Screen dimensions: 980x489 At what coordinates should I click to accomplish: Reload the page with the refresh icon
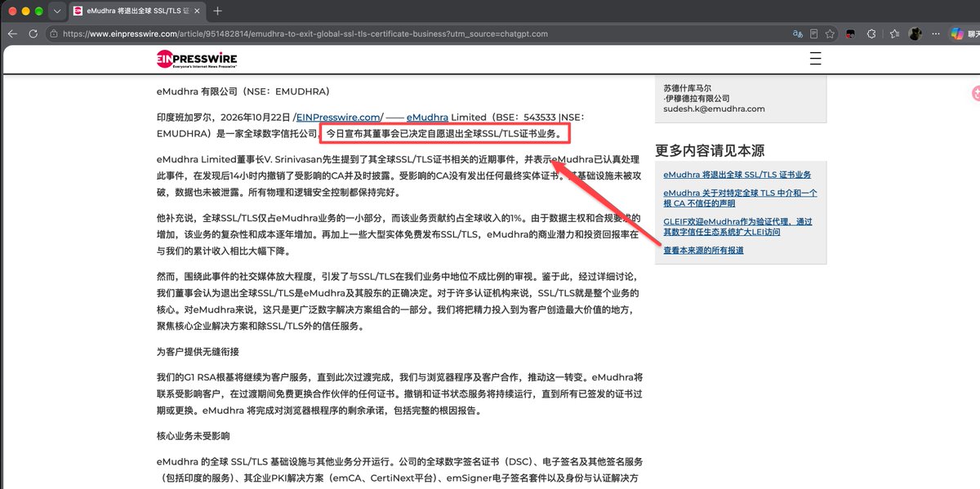[x=33, y=34]
